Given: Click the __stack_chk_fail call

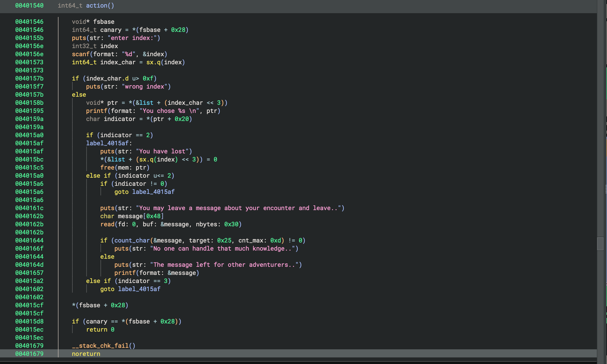Looking at the screenshot, I should pos(100,346).
